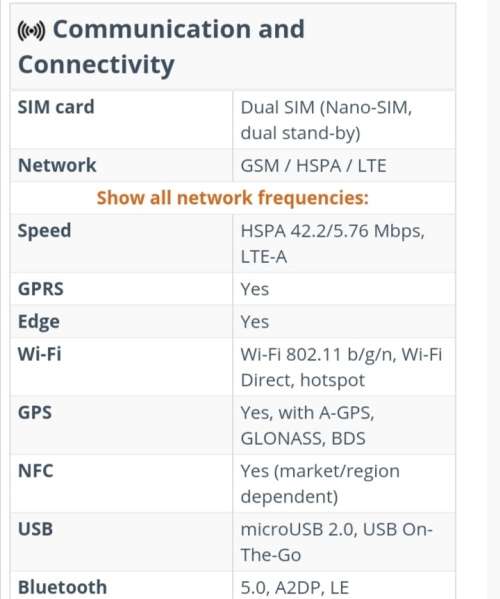500x599 pixels.
Task: Select the Dual SIM Nano-SIM value text
Action: coord(326,120)
